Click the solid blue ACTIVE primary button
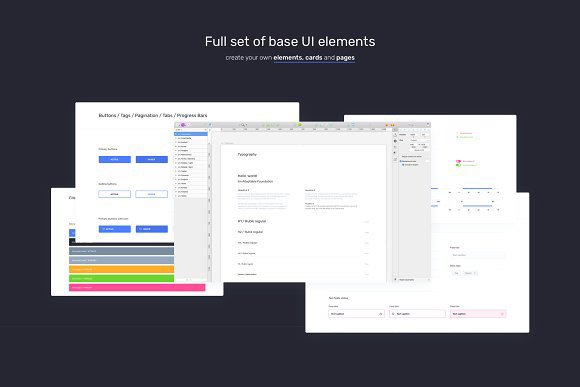 click(115, 159)
